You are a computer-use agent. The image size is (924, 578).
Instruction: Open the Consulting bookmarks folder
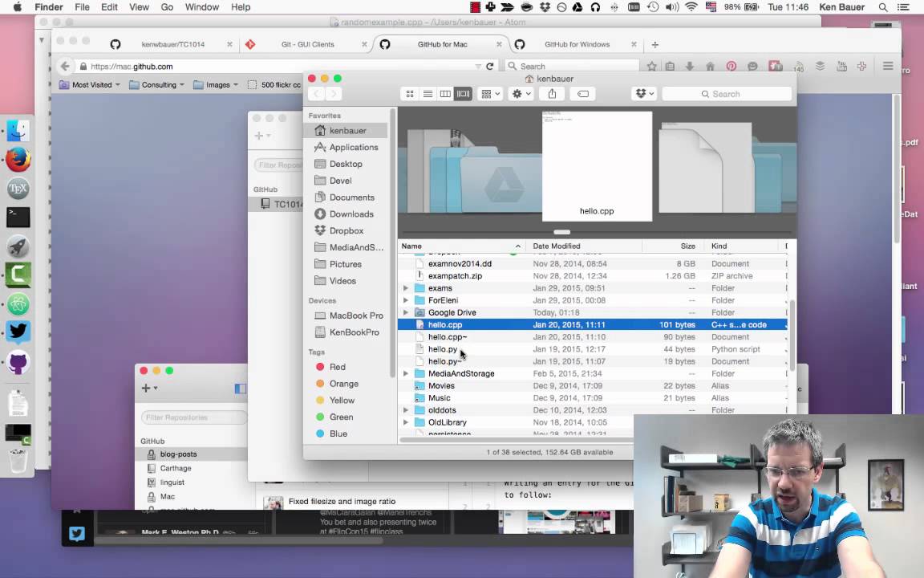pyautogui.click(x=156, y=85)
